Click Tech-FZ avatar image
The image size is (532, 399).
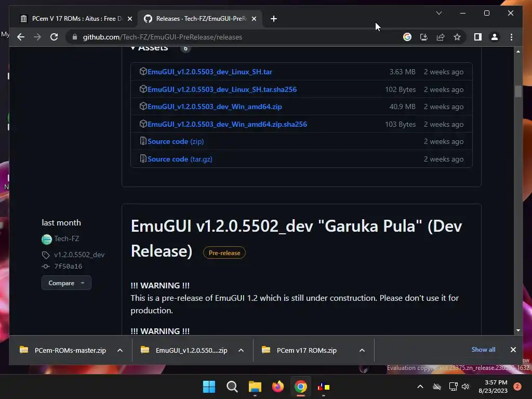click(x=46, y=239)
